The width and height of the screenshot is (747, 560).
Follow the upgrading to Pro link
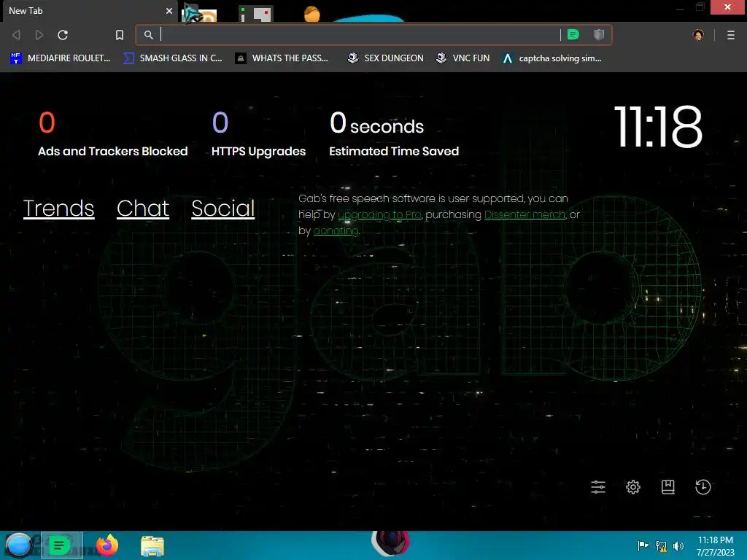(379, 215)
